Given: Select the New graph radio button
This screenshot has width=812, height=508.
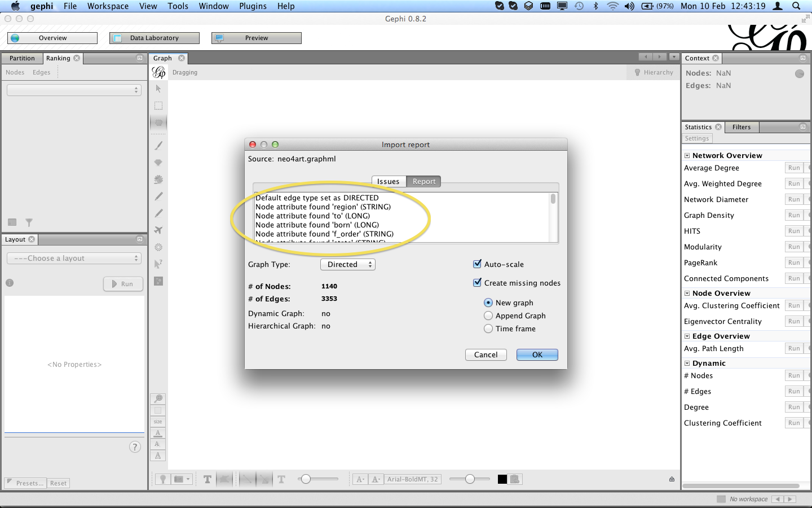Looking at the screenshot, I should tap(488, 303).
